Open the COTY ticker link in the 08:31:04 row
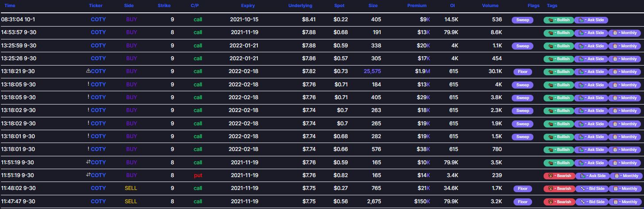 point(98,19)
